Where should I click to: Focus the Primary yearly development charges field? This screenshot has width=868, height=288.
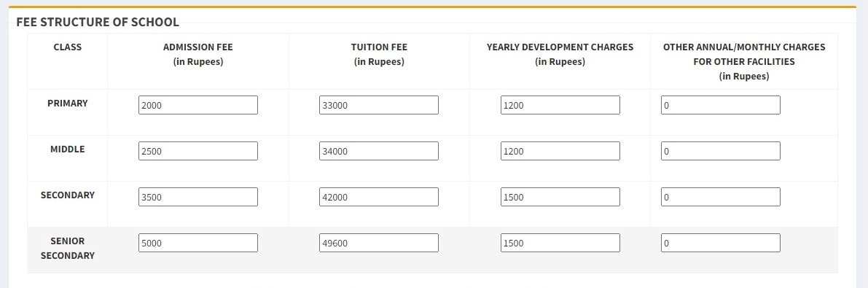(560, 105)
